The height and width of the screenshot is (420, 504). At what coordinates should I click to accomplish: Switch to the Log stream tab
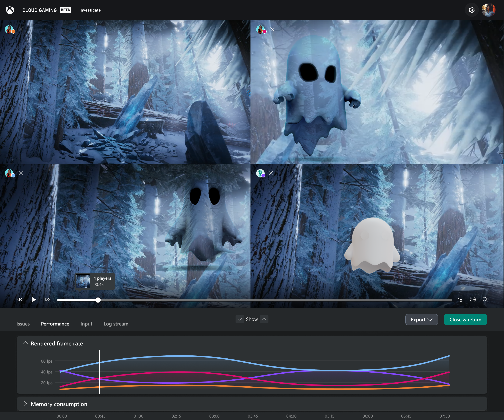(116, 324)
